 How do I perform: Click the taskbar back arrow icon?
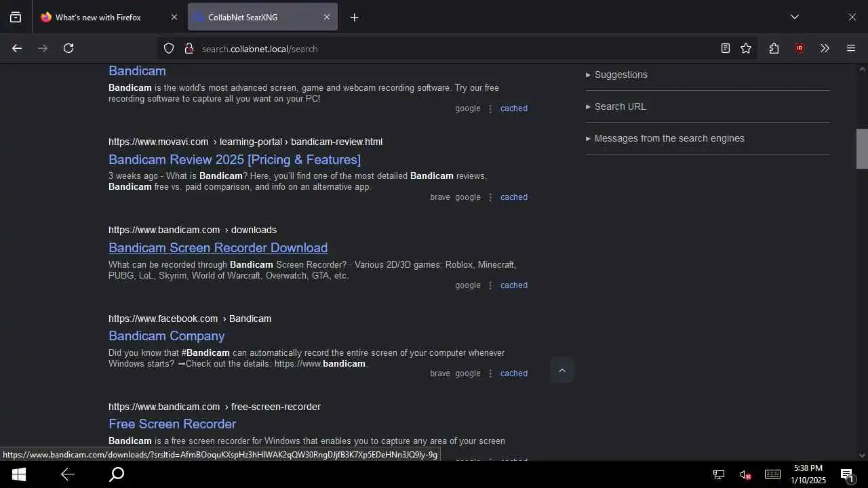[x=67, y=474]
